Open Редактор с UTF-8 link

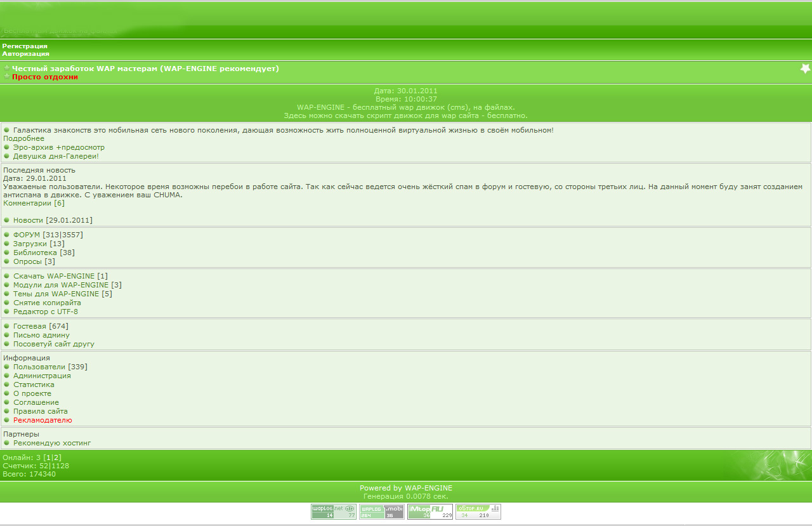click(46, 312)
